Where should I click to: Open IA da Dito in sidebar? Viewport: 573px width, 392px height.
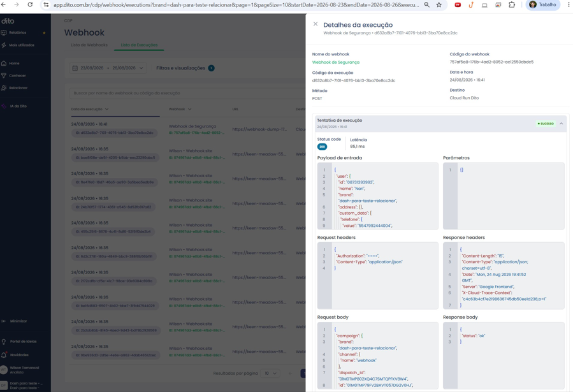click(18, 106)
